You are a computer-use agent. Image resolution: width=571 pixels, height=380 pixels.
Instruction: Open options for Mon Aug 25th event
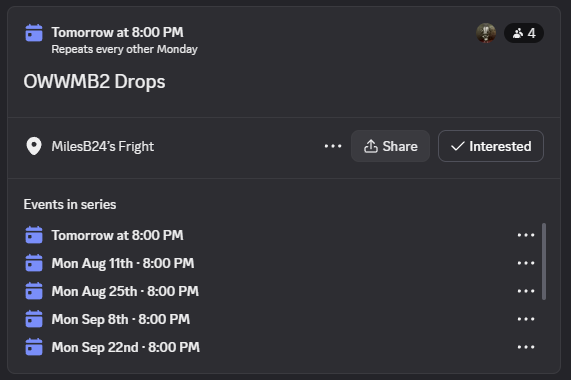tap(526, 291)
